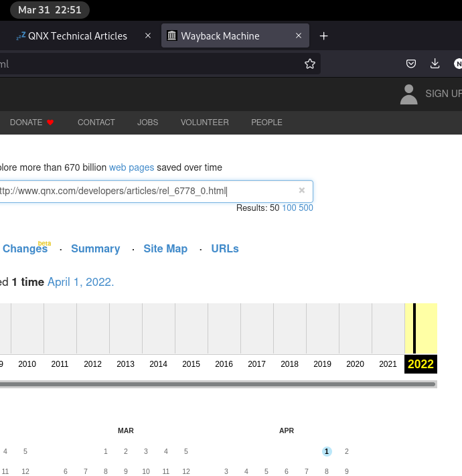Follow the 'web pages' link
Screen dimensions: 462x476
tap(131, 167)
